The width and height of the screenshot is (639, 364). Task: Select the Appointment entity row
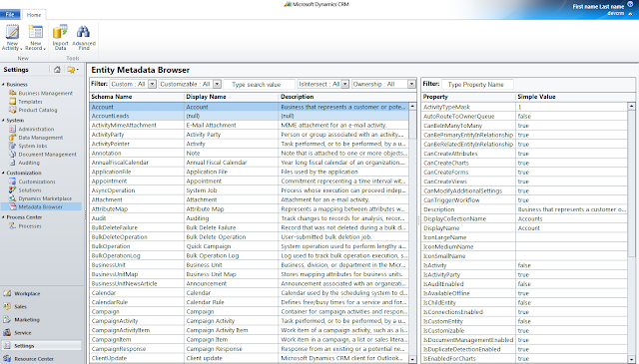pos(249,182)
